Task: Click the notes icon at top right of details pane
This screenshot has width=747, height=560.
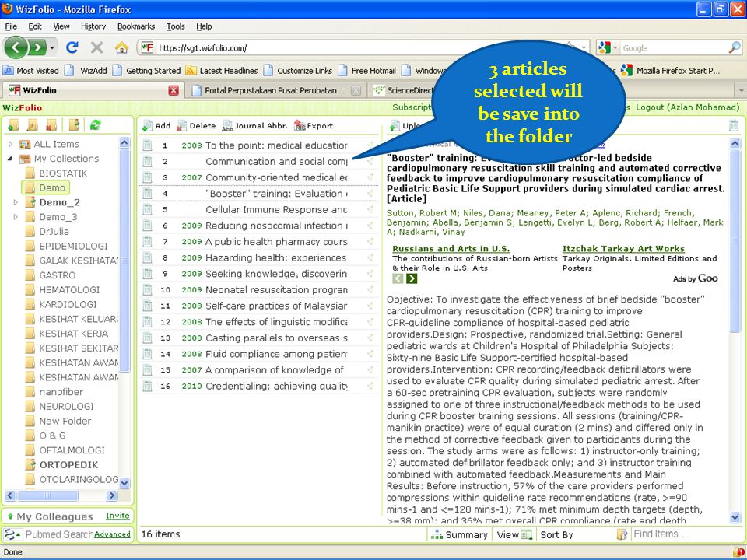Action: (734, 126)
